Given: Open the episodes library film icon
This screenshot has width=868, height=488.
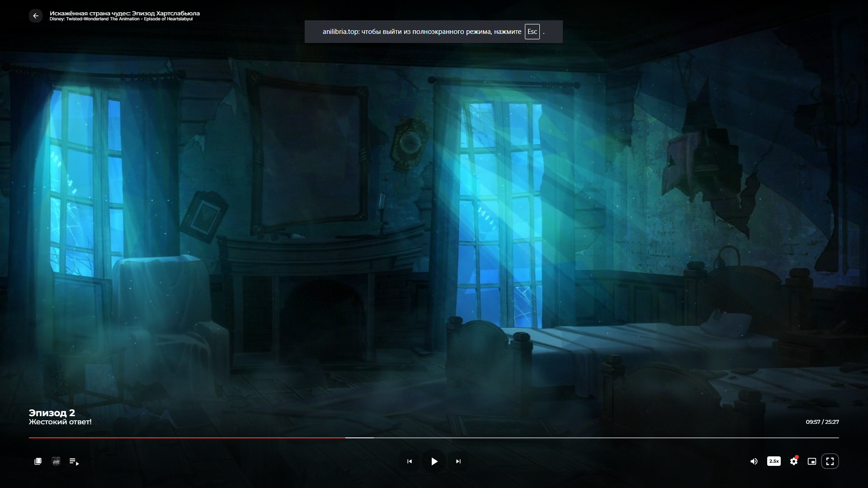Looking at the screenshot, I should point(38,461).
